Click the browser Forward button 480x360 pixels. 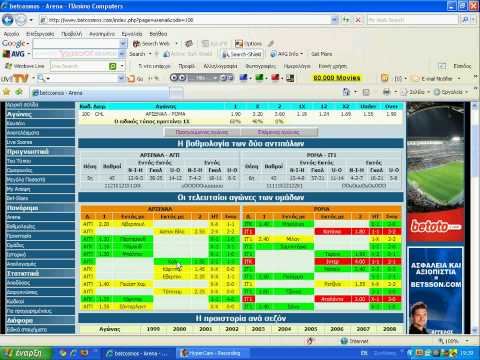pos(21,20)
